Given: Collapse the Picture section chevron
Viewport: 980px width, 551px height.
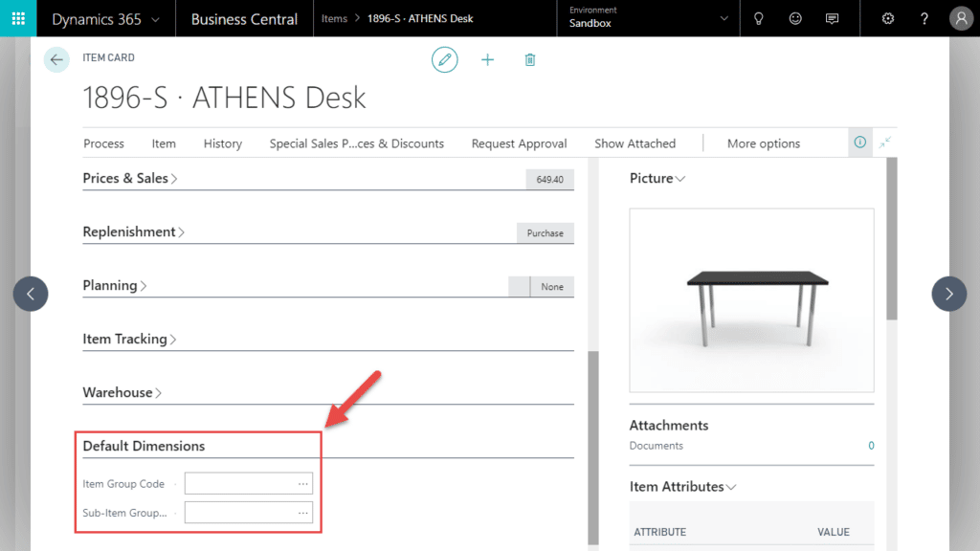Looking at the screenshot, I should click(x=680, y=178).
